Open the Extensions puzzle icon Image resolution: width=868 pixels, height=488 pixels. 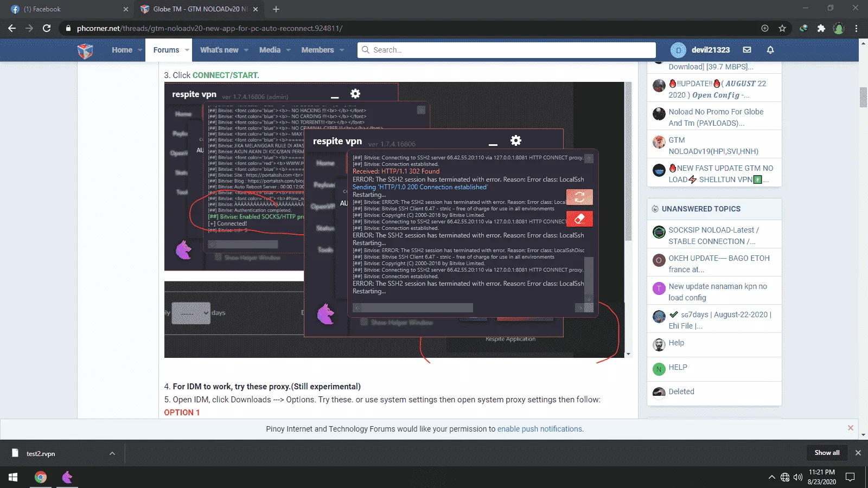point(821,28)
